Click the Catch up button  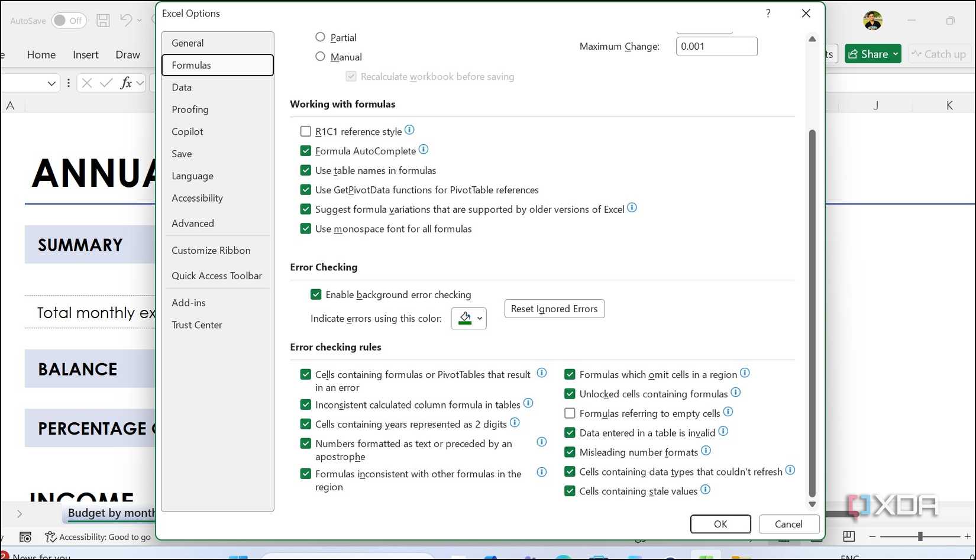pyautogui.click(x=939, y=54)
